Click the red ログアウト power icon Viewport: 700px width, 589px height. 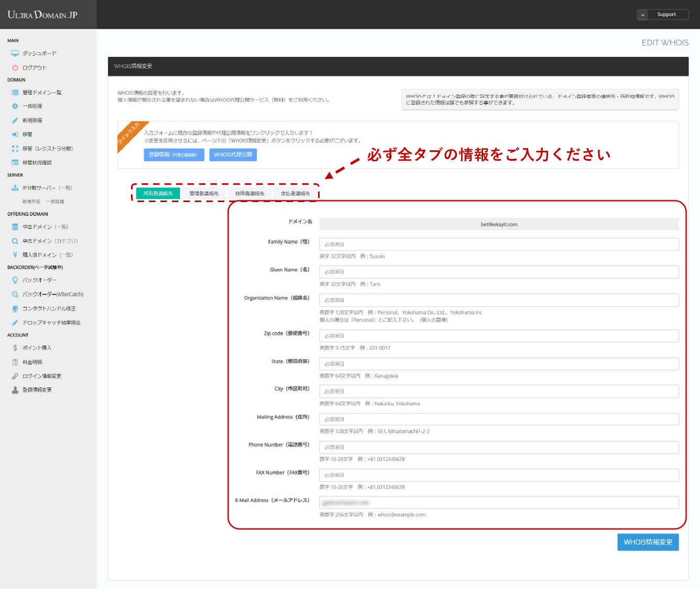point(15,68)
